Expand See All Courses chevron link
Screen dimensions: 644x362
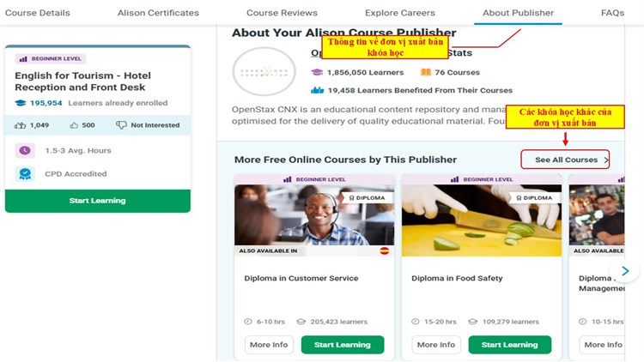[x=606, y=160]
